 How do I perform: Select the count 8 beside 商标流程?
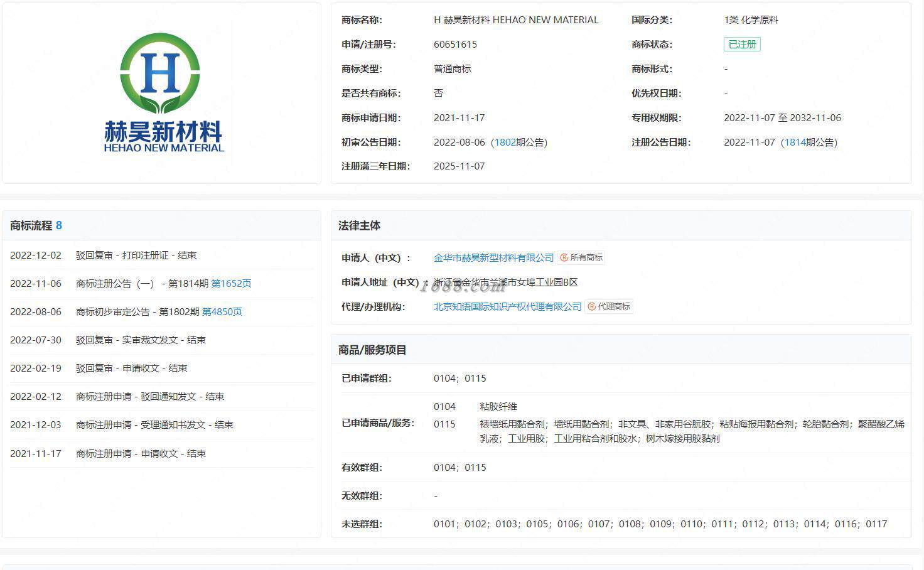(59, 225)
